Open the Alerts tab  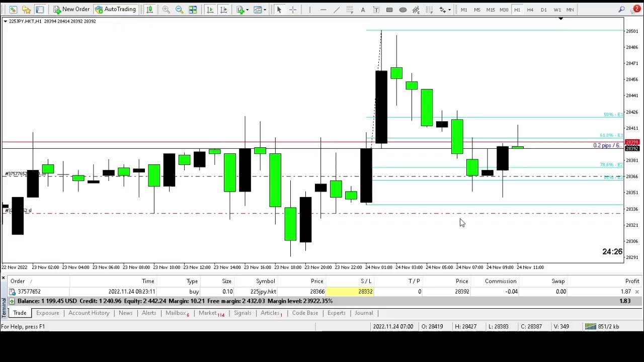[149, 313]
